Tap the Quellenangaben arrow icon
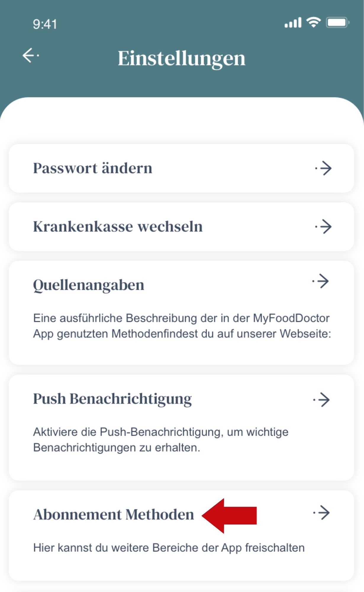 (321, 281)
